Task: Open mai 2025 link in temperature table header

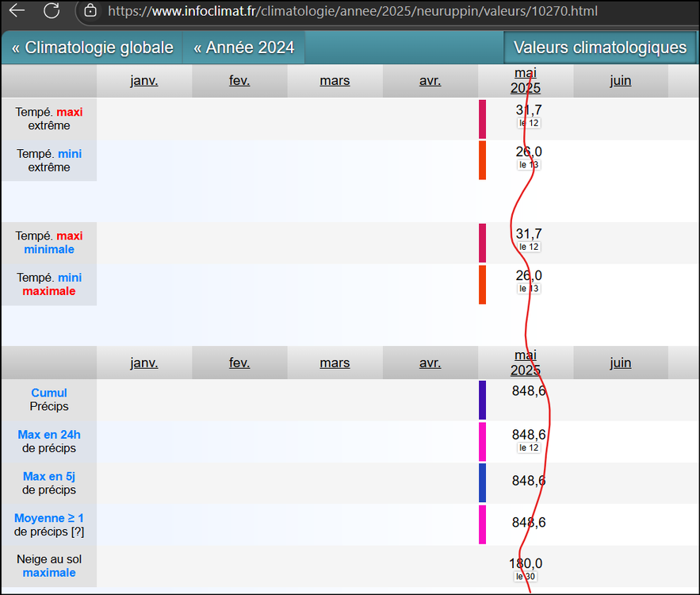Action: click(526, 80)
